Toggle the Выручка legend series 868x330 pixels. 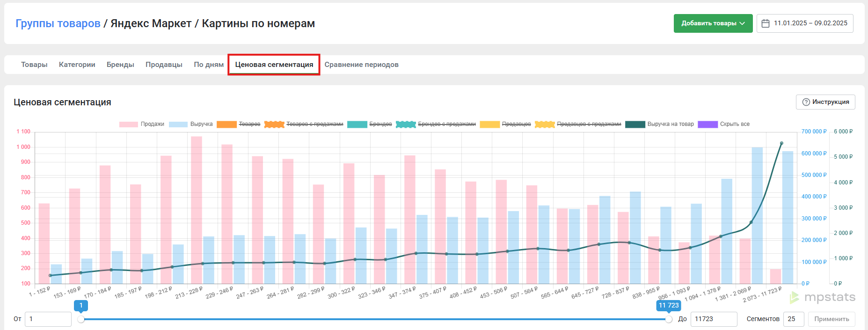tap(191, 124)
